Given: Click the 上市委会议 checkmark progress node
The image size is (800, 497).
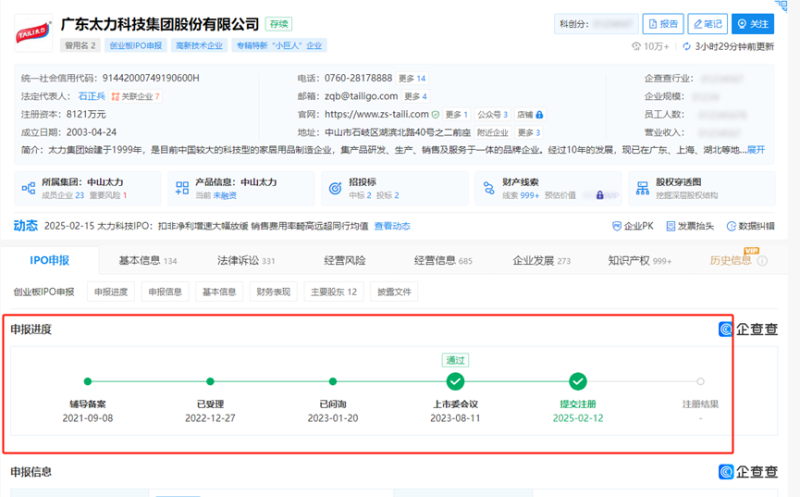Looking at the screenshot, I should click(x=455, y=381).
